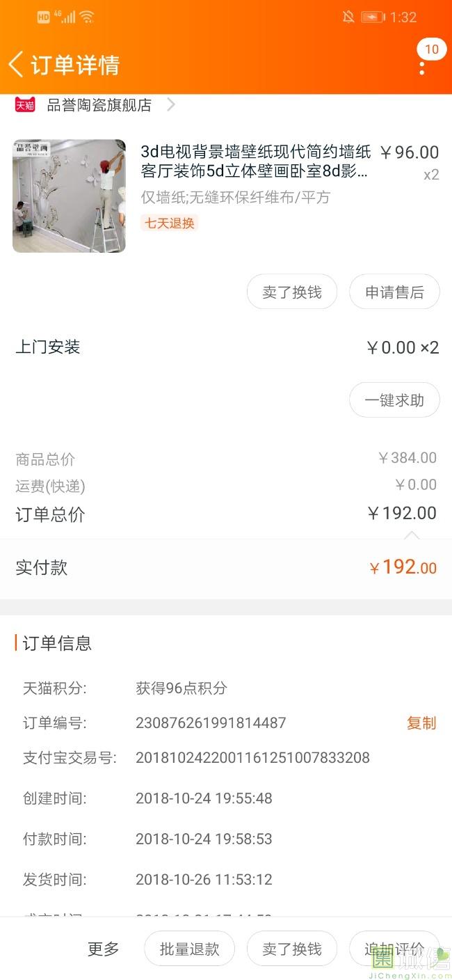
Task: Copy the order number via 复制
Action: click(421, 723)
